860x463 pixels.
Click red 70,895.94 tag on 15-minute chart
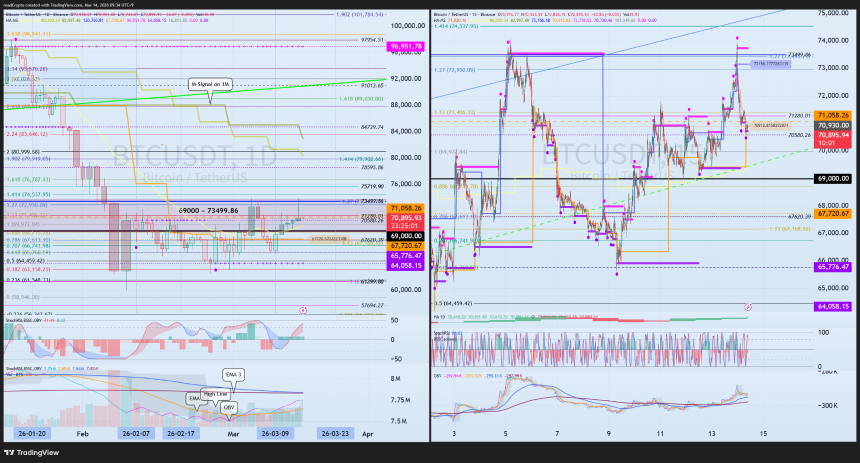click(833, 139)
